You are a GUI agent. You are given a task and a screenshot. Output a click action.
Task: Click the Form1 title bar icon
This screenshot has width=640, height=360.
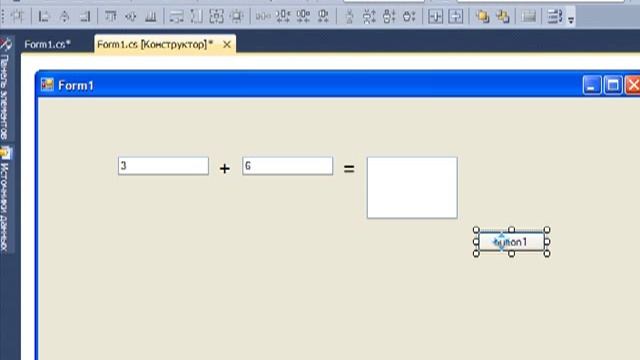pyautogui.click(x=47, y=84)
